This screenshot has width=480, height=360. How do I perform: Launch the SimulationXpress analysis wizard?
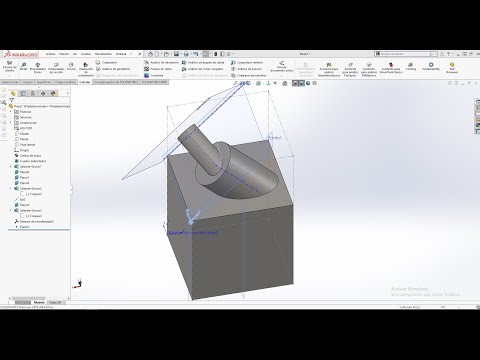click(x=329, y=69)
